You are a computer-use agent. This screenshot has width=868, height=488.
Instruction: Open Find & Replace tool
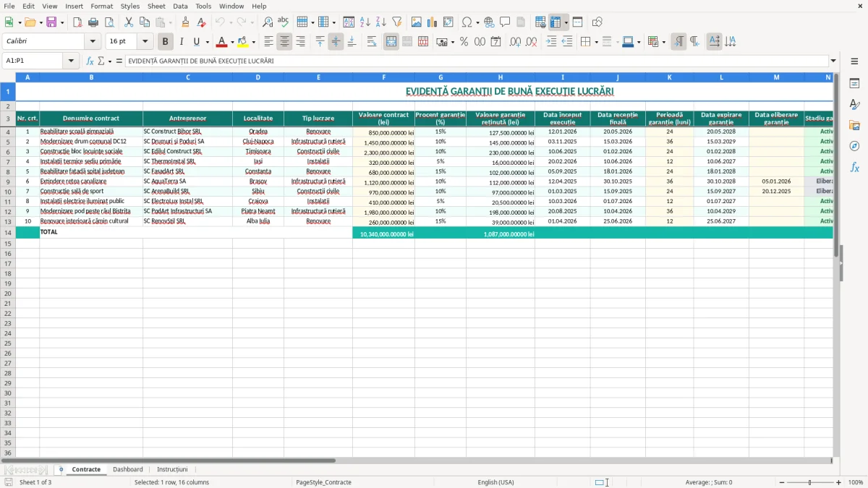click(268, 22)
